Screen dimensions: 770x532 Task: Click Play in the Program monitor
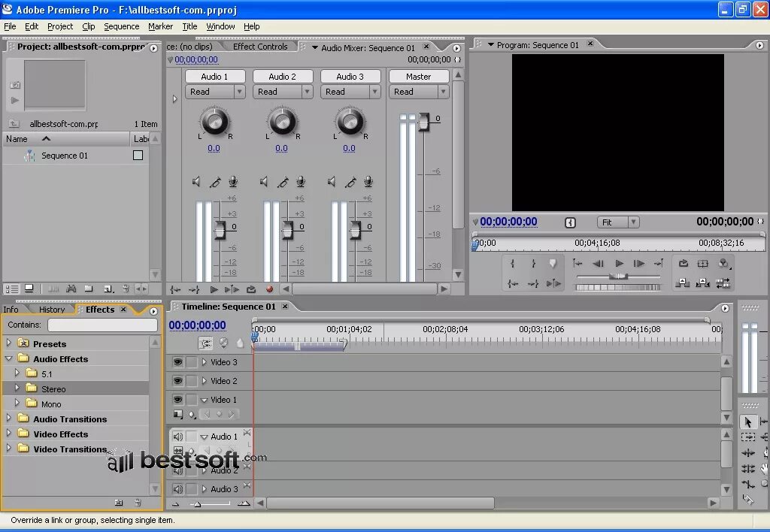[620, 264]
